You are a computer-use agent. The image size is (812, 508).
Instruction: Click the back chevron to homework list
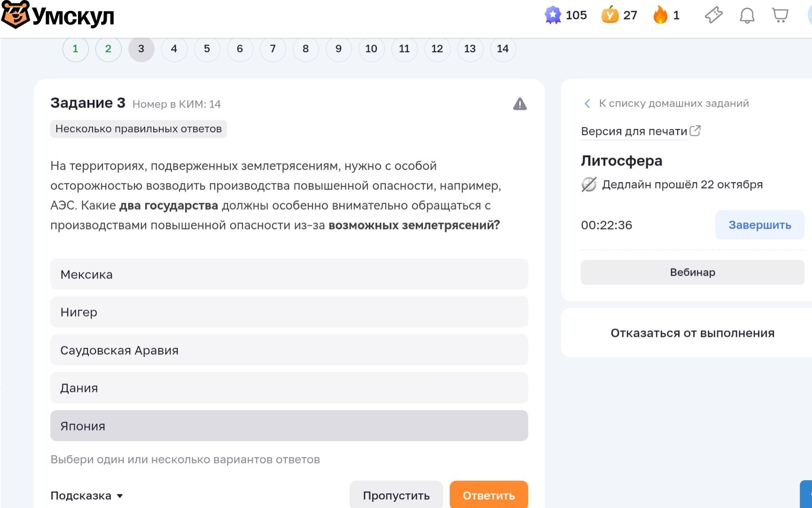[587, 103]
